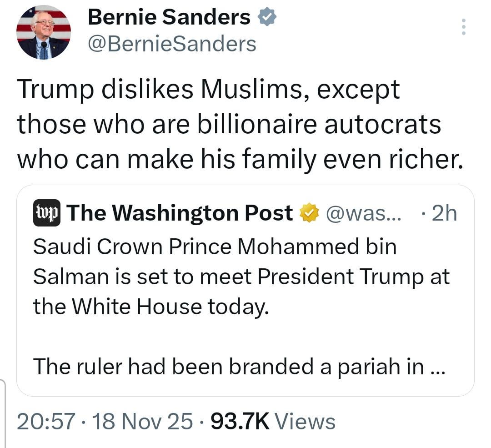This screenshot has height=448, width=491.
Task: Click the "billionaire autocrats" phrase in tweet
Action: 319,124
